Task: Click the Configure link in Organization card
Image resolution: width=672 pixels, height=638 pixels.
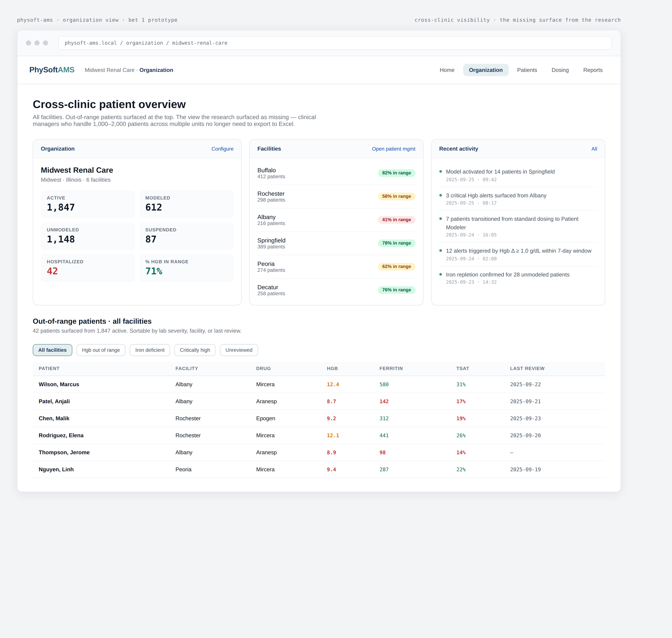Action: click(222, 149)
